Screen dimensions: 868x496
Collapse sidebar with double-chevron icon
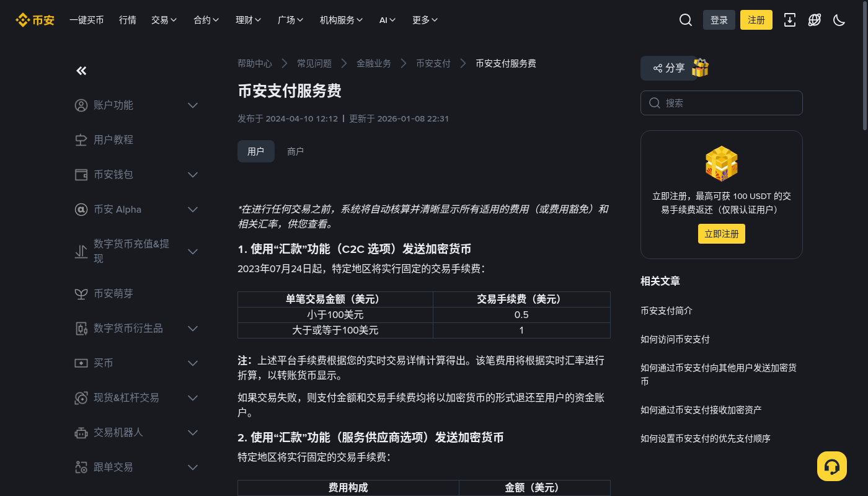tap(81, 71)
